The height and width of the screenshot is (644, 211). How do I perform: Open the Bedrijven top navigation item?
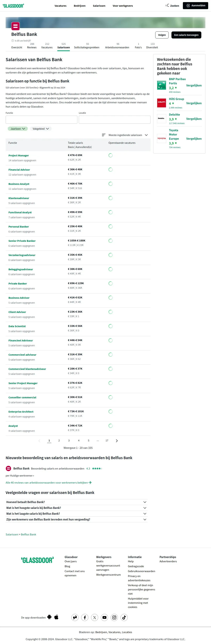(x=80, y=6)
